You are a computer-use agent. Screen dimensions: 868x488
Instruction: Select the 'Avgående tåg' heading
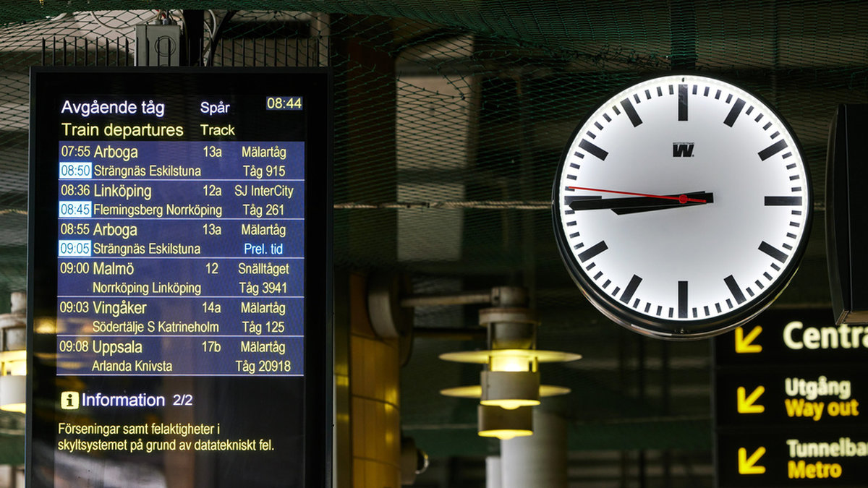point(113,108)
